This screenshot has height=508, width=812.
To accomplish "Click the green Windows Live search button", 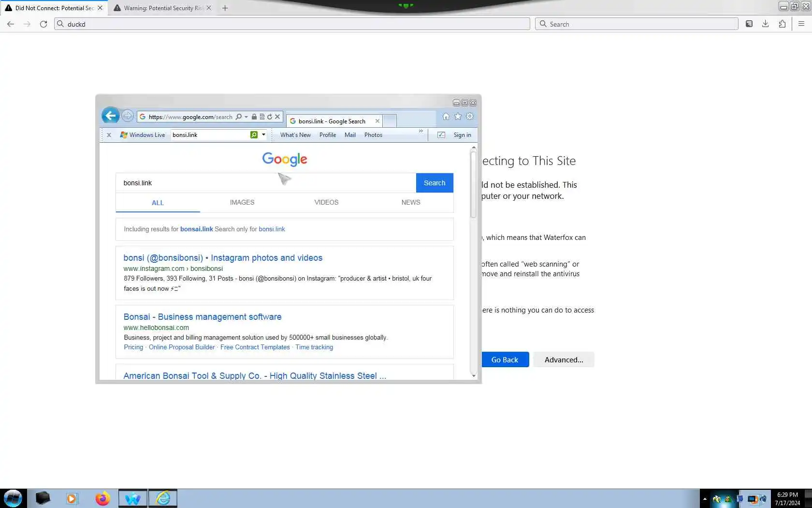I will click(x=254, y=134).
